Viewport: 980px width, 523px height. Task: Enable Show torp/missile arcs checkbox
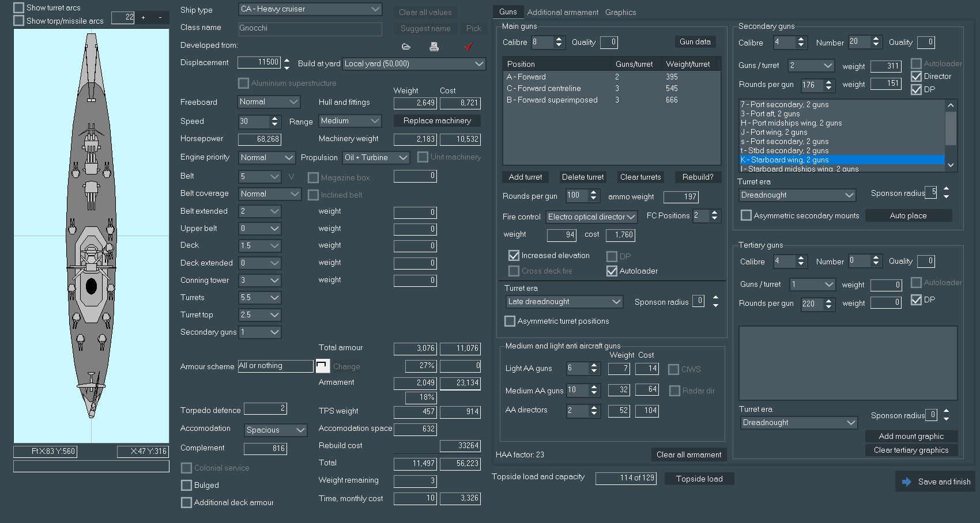18,21
